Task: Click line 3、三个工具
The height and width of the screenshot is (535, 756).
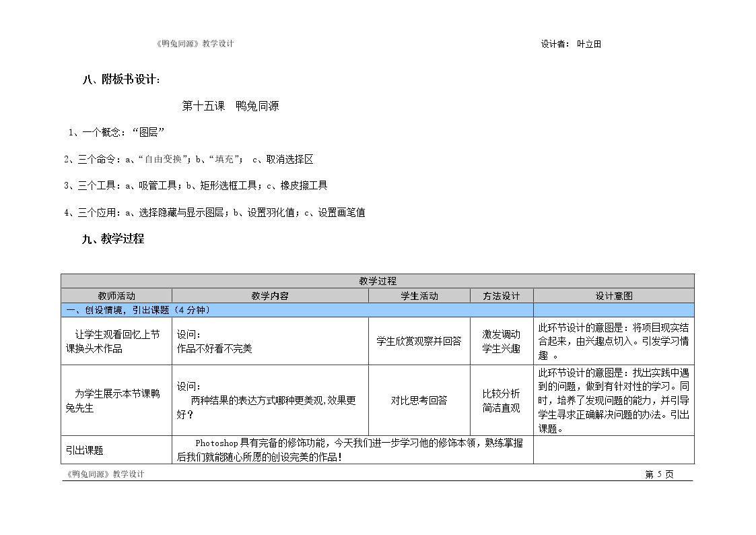Action: (196, 186)
